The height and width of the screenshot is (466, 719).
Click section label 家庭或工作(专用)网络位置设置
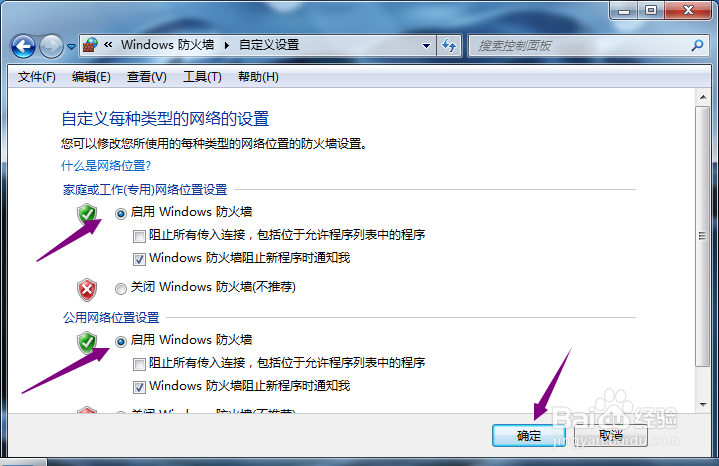tap(145, 189)
